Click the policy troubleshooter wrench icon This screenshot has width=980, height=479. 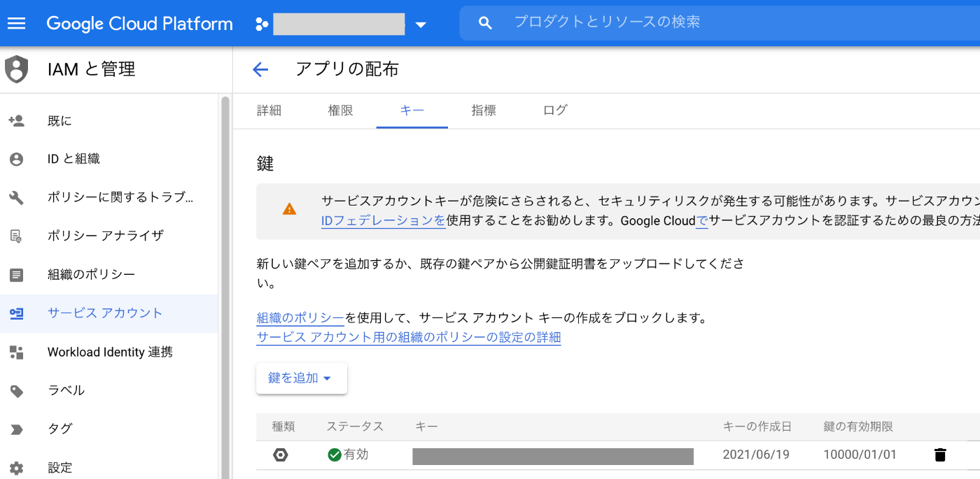click(16, 198)
